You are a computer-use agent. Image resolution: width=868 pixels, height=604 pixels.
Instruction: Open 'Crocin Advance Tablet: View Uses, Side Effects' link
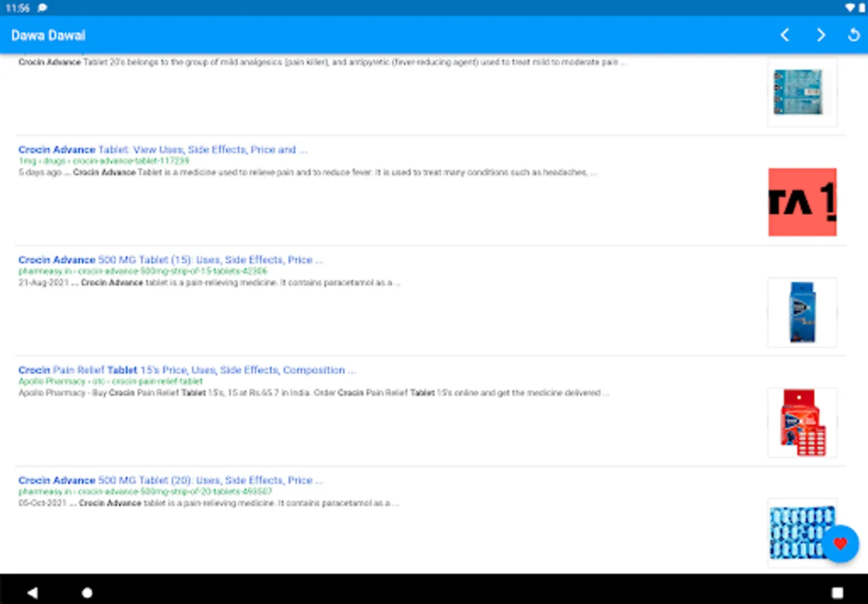163,150
